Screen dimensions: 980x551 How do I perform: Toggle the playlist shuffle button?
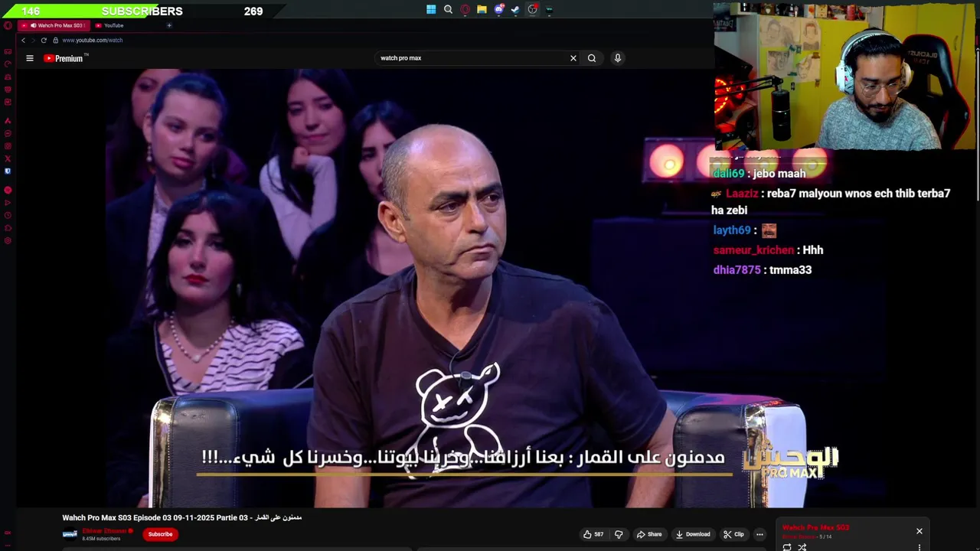(802, 547)
